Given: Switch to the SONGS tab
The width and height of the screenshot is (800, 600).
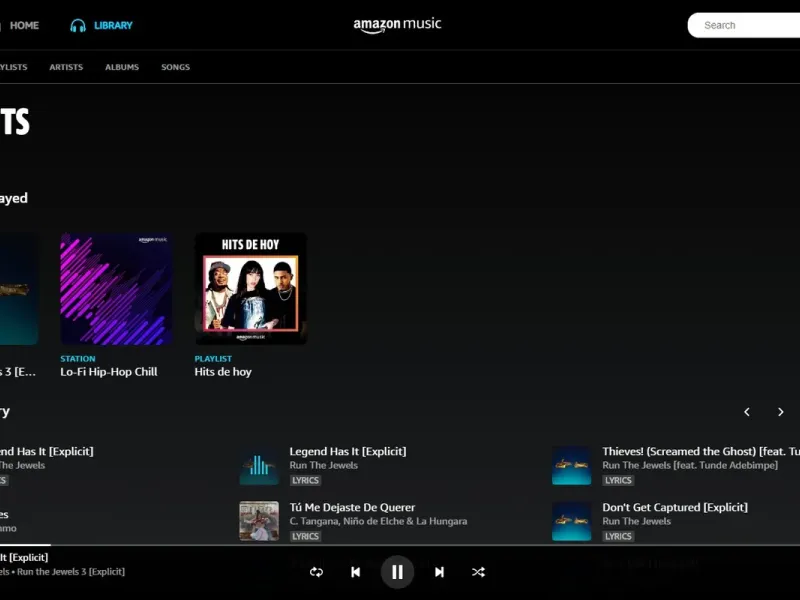Looking at the screenshot, I should pyautogui.click(x=176, y=67).
